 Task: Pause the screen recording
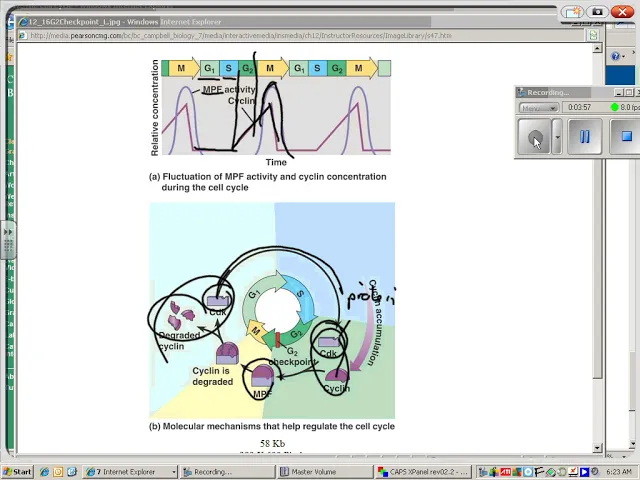pos(584,136)
